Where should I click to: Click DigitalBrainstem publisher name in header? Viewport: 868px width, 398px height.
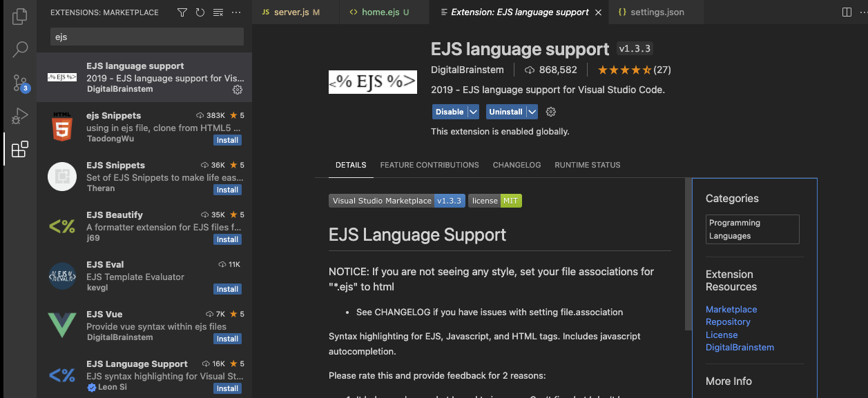467,70
